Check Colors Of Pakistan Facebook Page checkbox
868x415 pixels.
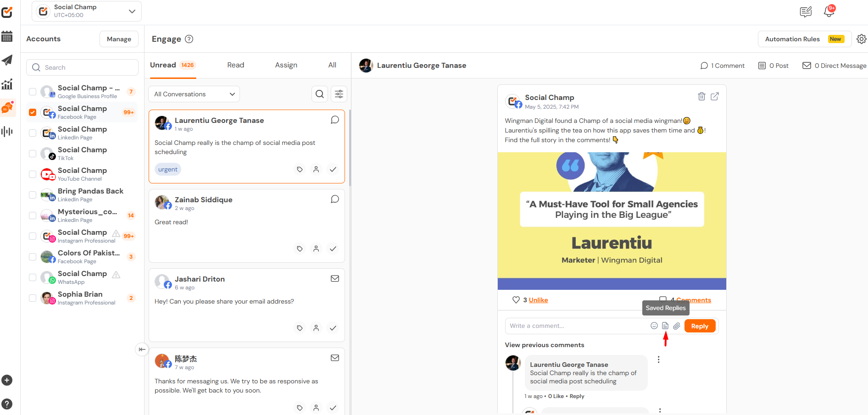click(33, 257)
